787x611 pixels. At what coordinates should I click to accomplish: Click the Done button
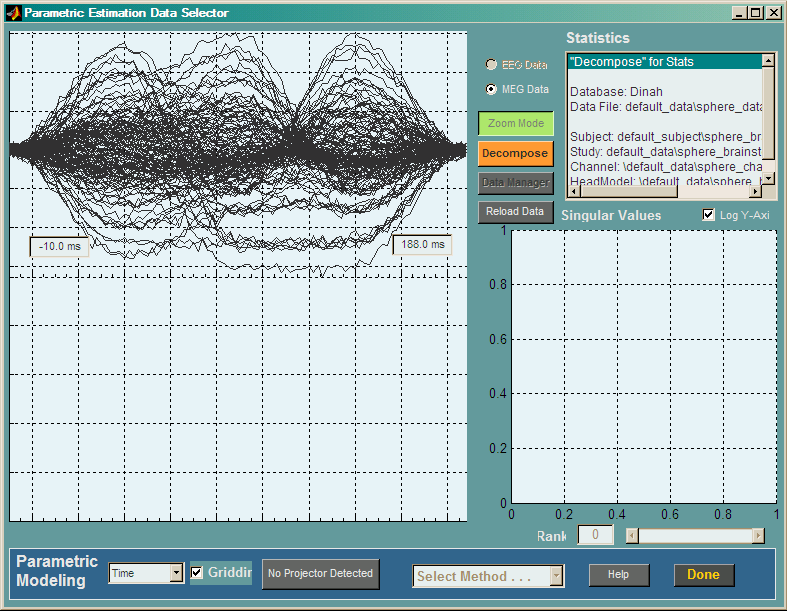point(703,575)
